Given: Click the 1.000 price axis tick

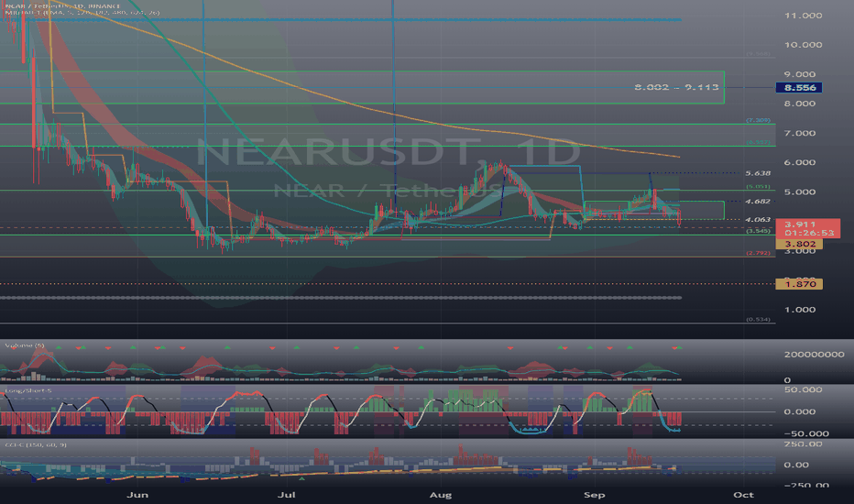Looking at the screenshot, I should pyautogui.click(x=800, y=310).
